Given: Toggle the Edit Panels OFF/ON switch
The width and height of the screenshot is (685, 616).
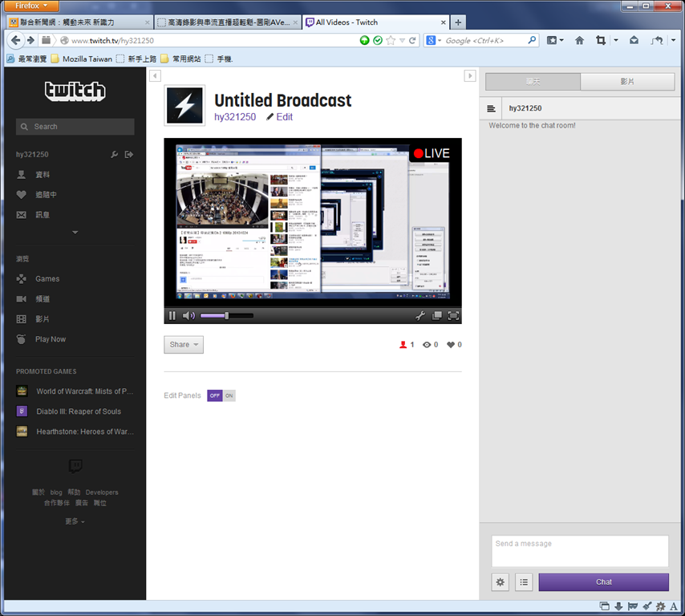Looking at the screenshot, I should tap(221, 395).
